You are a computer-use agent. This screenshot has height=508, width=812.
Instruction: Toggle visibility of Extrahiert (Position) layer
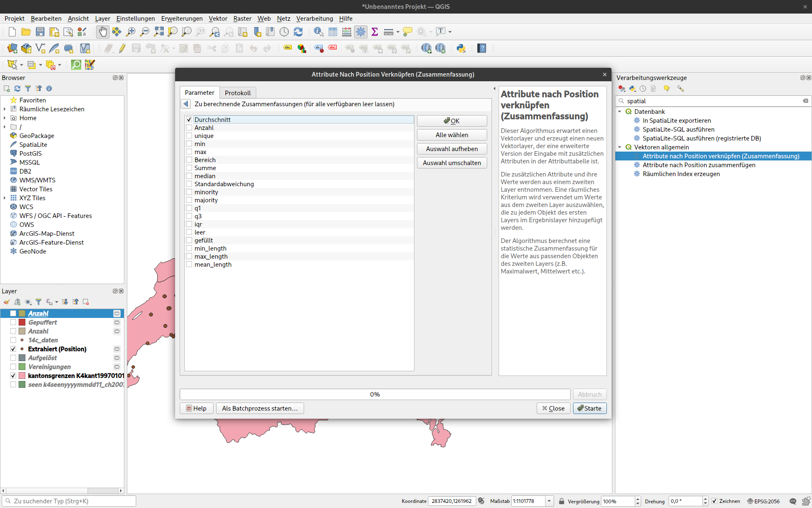click(13, 349)
